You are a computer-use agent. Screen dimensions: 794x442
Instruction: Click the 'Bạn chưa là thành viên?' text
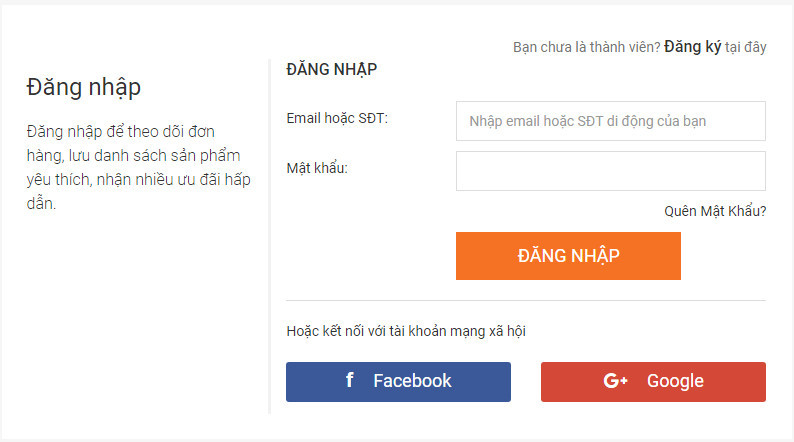(x=586, y=47)
